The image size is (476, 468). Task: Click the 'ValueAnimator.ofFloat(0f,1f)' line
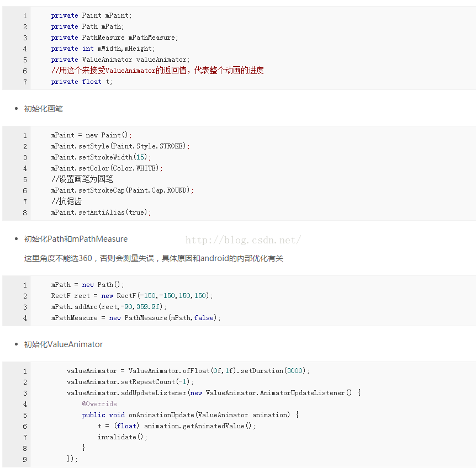point(188,371)
